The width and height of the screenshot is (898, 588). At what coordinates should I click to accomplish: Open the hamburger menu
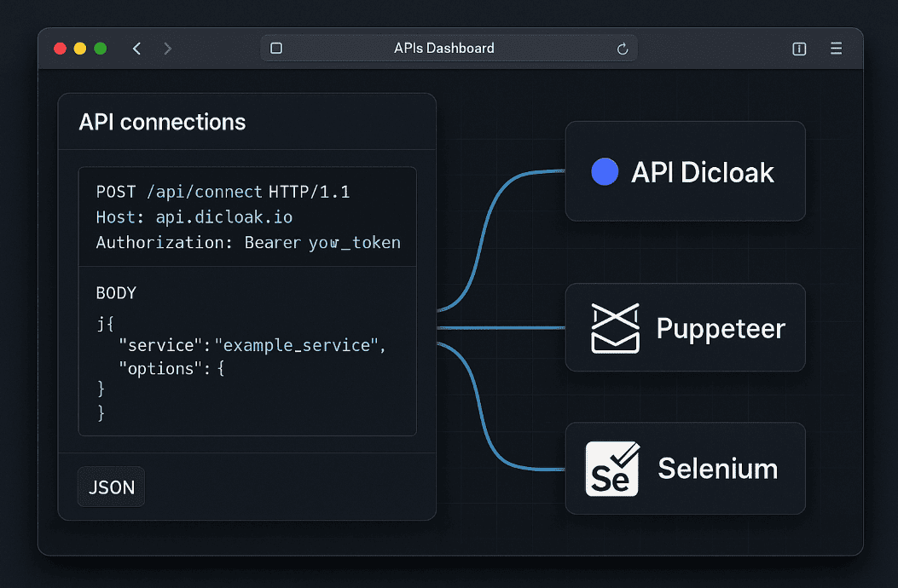[x=836, y=49]
